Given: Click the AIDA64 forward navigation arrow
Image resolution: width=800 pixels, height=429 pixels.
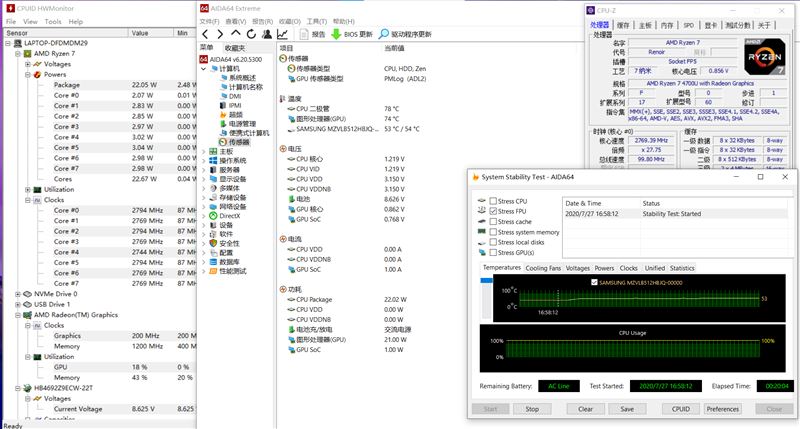Looking at the screenshot, I should tap(220, 34).
